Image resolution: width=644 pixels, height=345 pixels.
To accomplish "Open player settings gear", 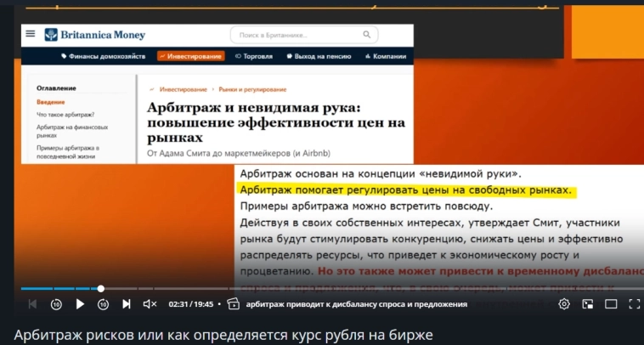I will click(x=564, y=304).
